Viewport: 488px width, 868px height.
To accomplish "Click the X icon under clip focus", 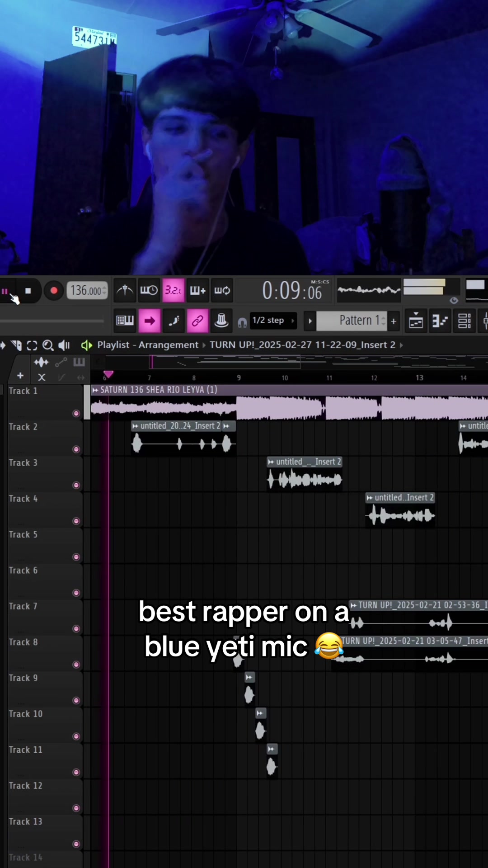I will pos(42,377).
